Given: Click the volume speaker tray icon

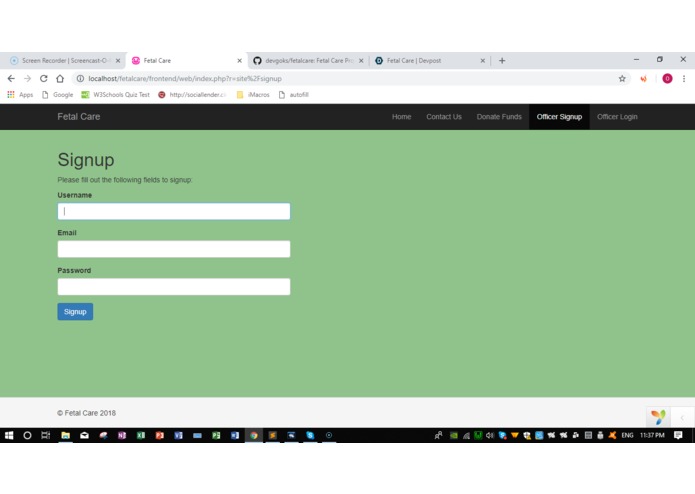Looking at the screenshot, I should [x=489, y=436].
